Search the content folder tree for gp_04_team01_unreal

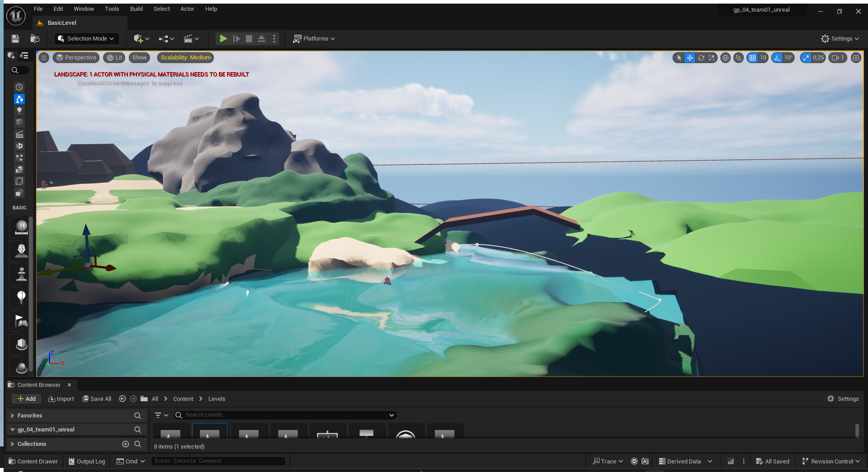click(138, 430)
